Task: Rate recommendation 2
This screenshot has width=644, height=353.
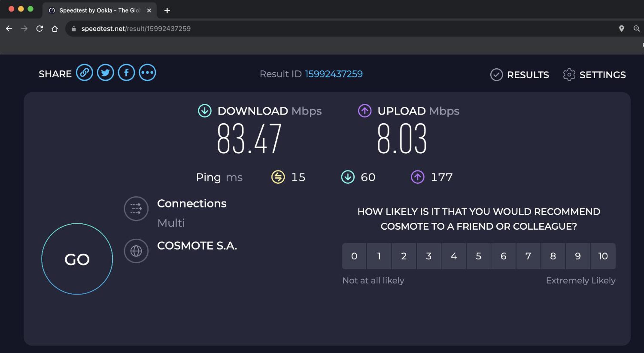Action: coord(404,256)
